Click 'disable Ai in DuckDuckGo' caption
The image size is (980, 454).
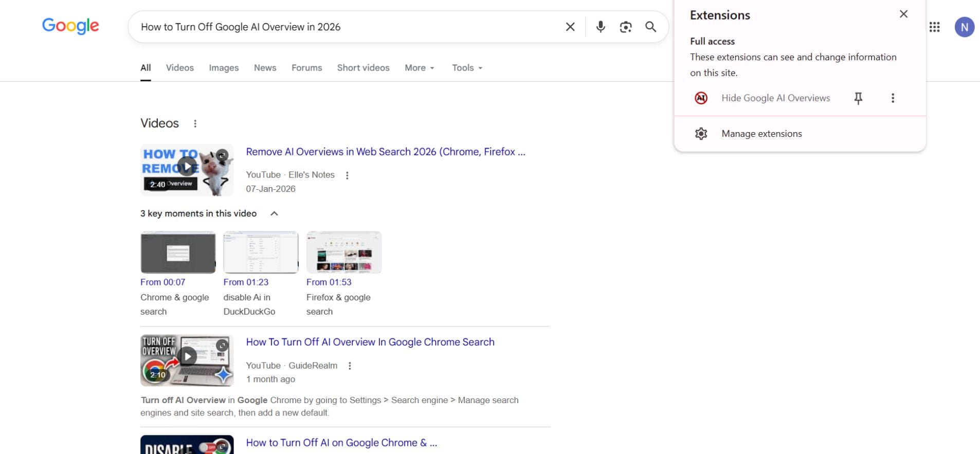tap(249, 304)
